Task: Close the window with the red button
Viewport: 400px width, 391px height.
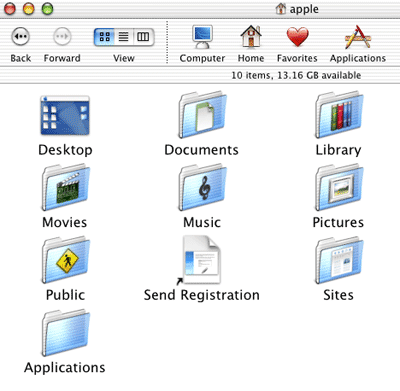Action: pyautogui.click(x=10, y=9)
